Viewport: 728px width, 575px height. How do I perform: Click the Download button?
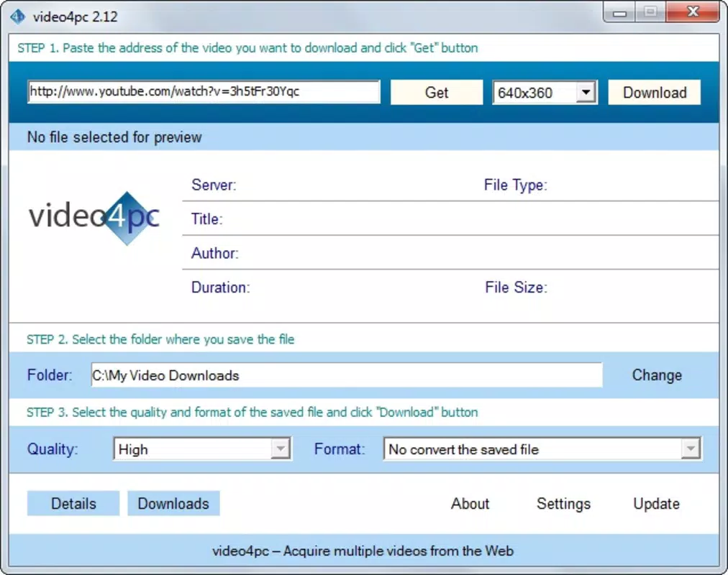tap(654, 92)
